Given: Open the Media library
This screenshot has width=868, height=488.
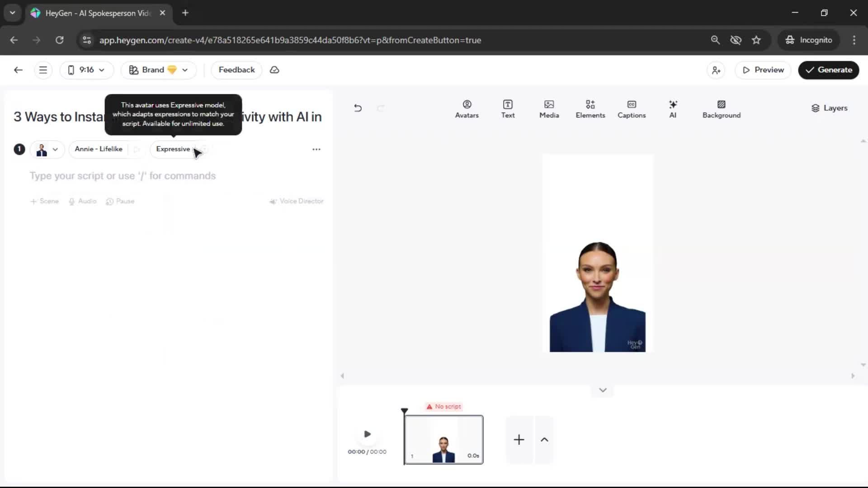Looking at the screenshot, I should click(549, 109).
